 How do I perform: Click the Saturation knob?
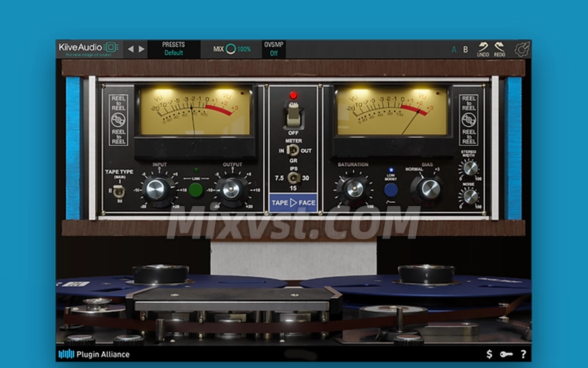pyautogui.click(x=354, y=189)
